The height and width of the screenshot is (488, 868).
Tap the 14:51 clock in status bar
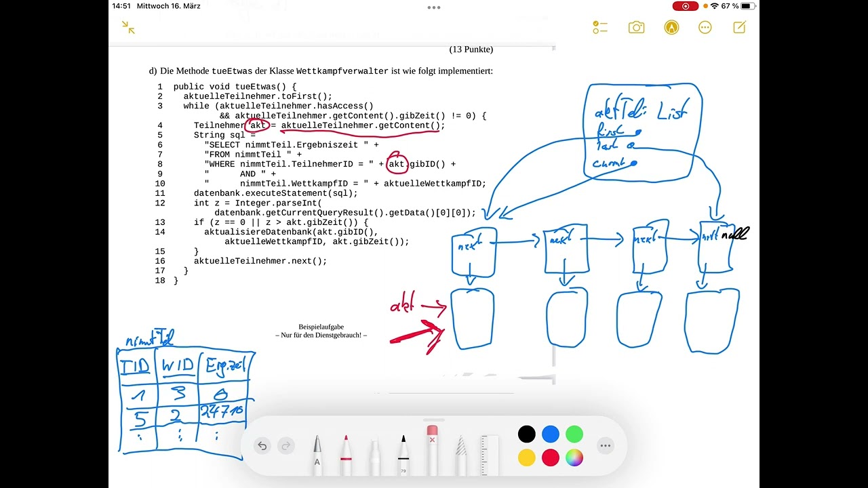point(121,6)
